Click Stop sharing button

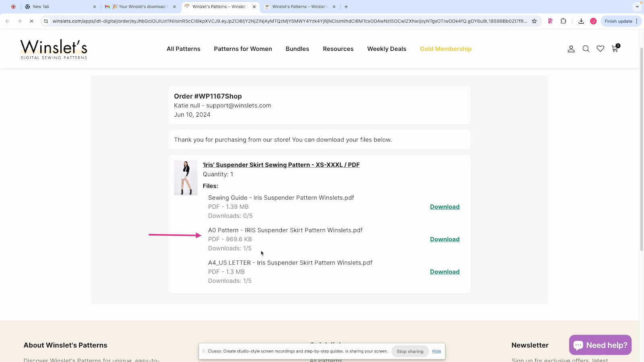click(410, 351)
